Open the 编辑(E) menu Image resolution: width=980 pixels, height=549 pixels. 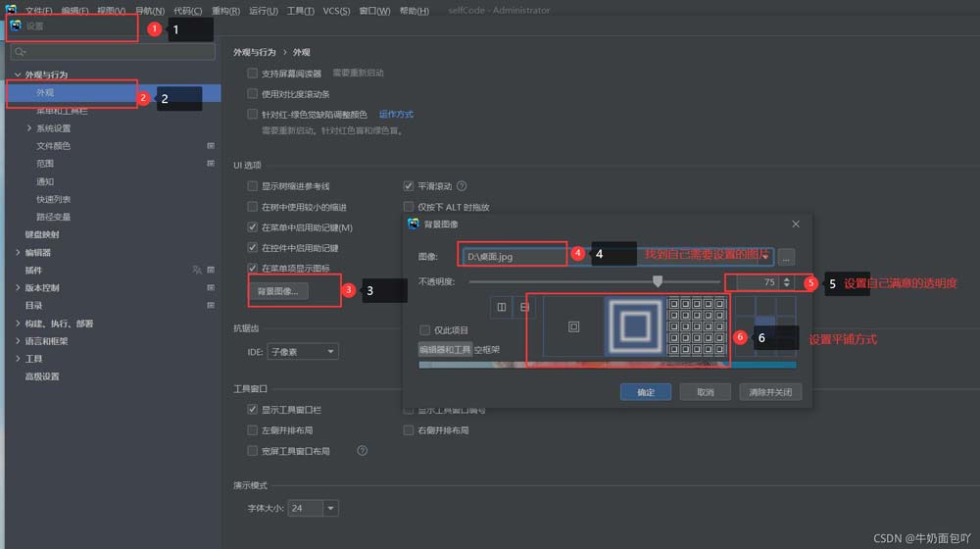pos(74,11)
